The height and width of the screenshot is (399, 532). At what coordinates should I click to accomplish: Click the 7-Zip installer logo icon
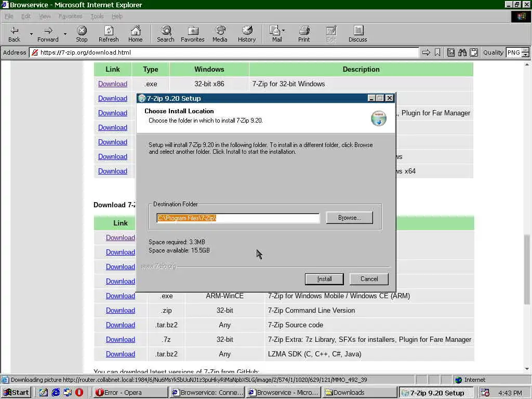379,118
